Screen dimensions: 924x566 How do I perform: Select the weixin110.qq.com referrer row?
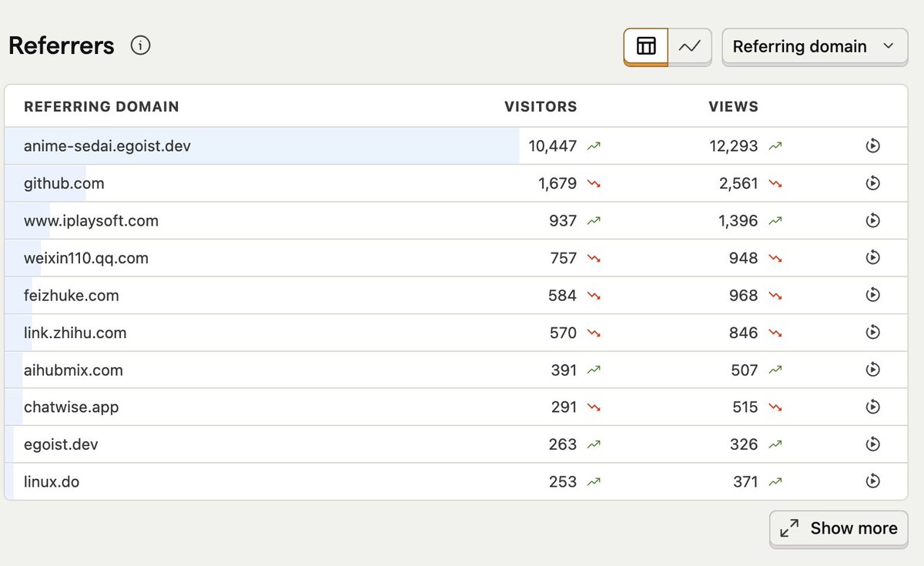click(456, 258)
